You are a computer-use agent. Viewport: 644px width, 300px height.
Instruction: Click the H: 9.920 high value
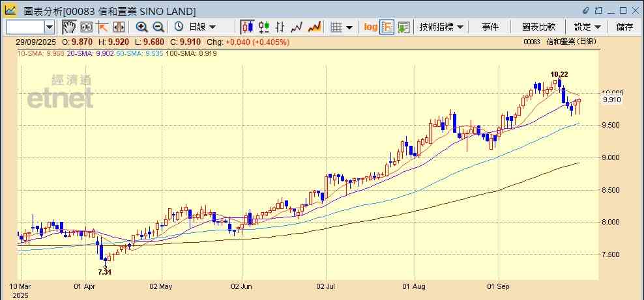113,42
